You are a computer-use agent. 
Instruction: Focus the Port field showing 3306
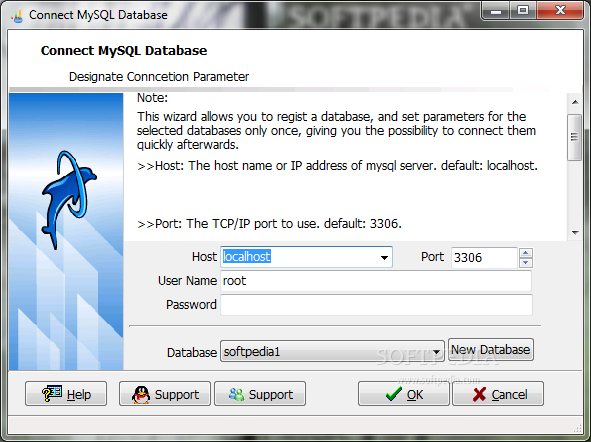click(484, 258)
